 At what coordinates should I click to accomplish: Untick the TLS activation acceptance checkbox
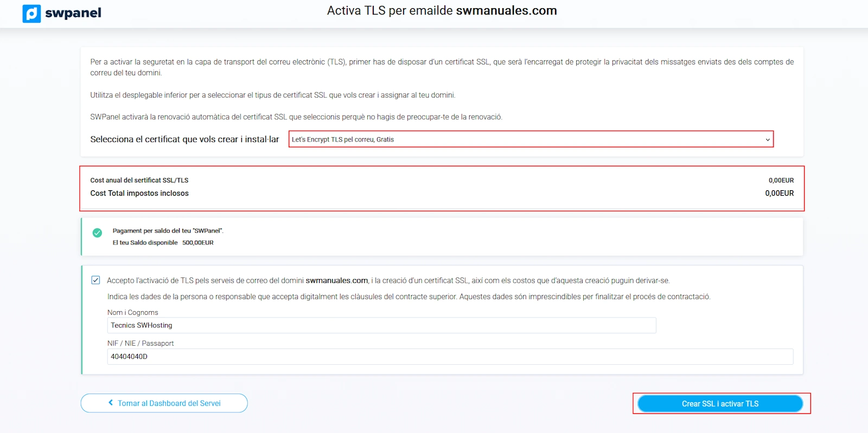point(95,280)
